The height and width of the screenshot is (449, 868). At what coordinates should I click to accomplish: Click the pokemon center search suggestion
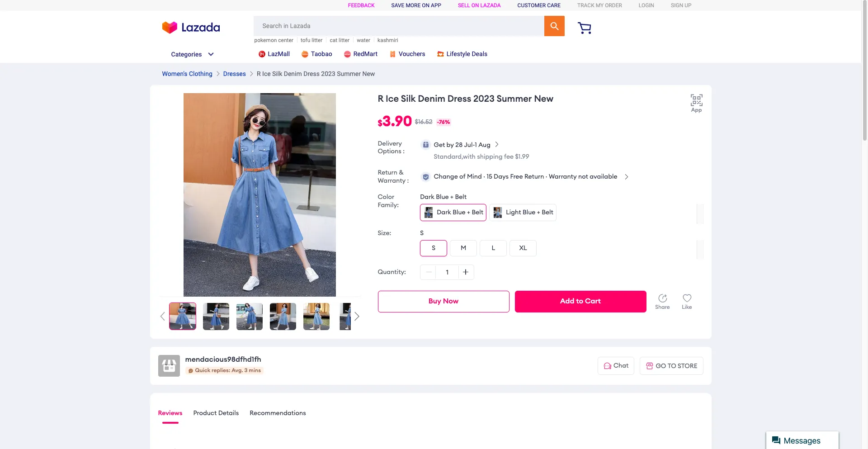click(274, 40)
